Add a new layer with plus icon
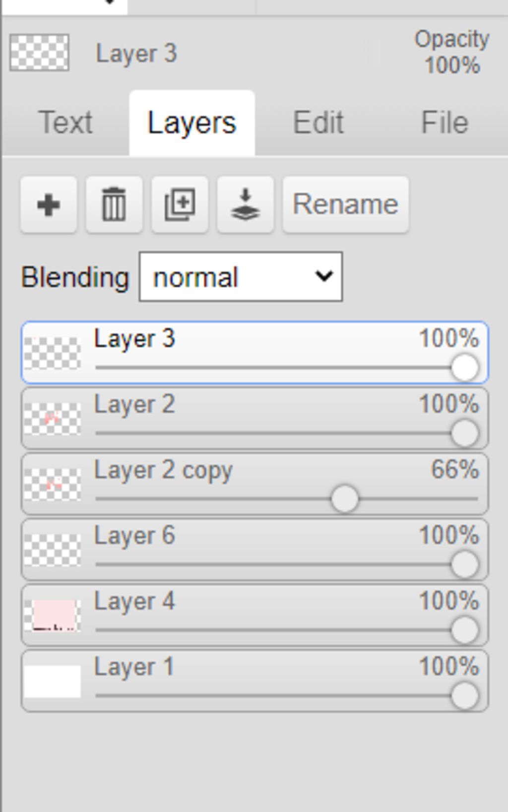508x812 pixels. click(x=49, y=204)
